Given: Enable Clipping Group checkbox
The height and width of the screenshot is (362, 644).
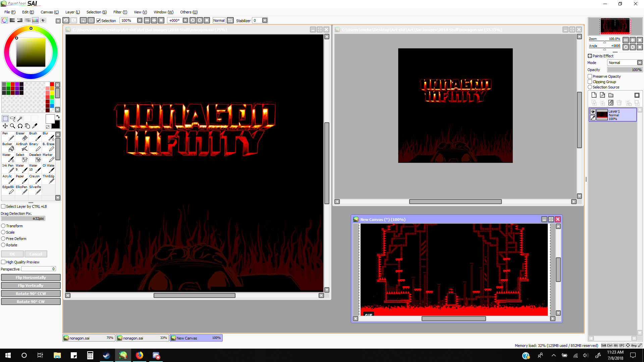Looking at the screenshot, I should point(590,82).
